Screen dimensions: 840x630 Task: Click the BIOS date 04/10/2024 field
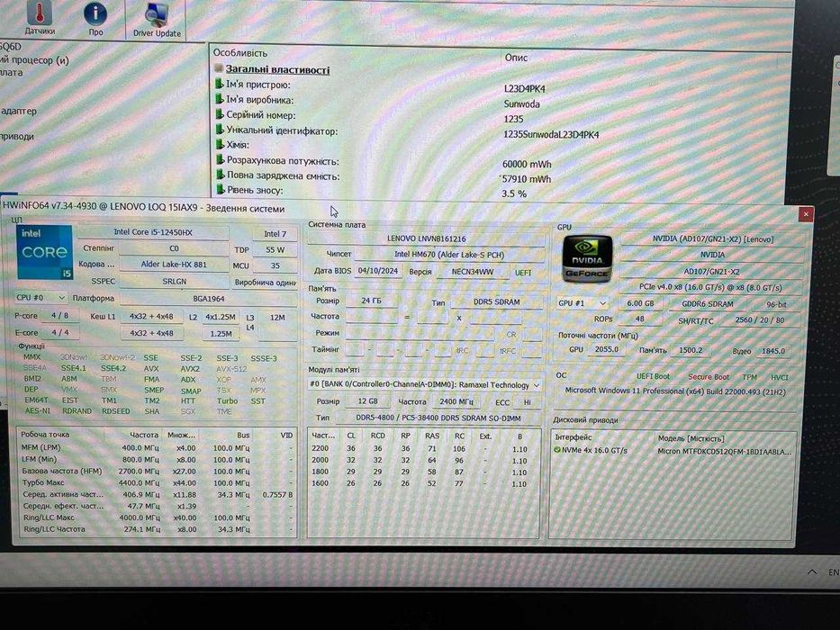[378, 271]
